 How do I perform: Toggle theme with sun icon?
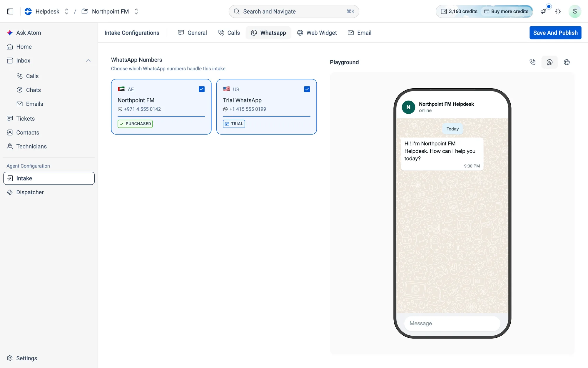pyautogui.click(x=558, y=11)
